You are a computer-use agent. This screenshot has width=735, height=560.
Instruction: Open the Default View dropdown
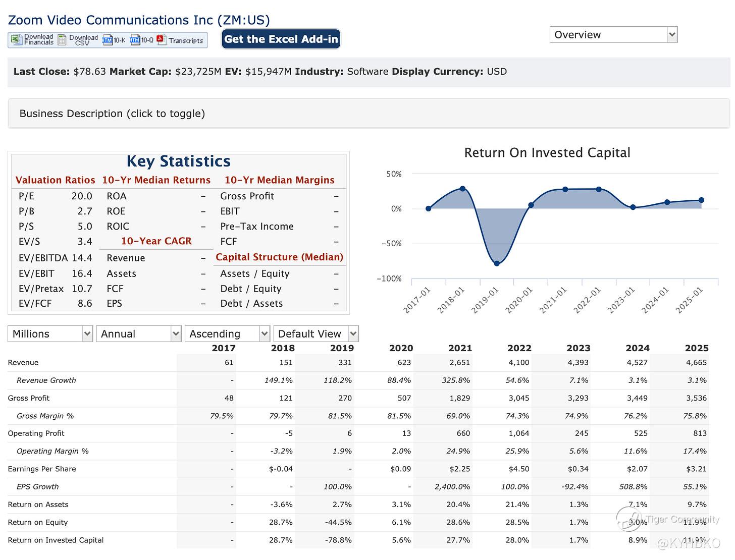316,334
